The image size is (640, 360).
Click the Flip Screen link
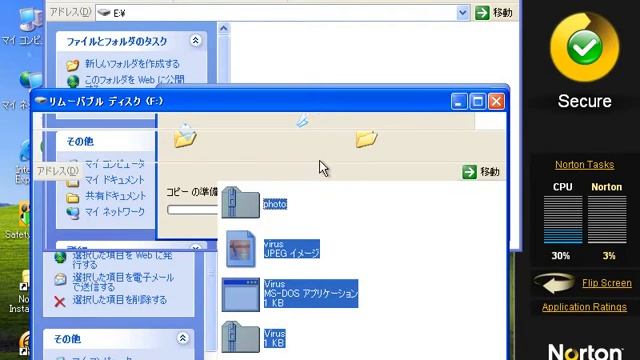607,283
